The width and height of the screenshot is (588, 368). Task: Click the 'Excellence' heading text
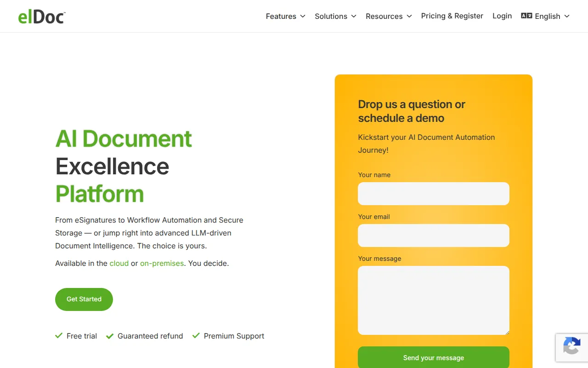click(112, 167)
